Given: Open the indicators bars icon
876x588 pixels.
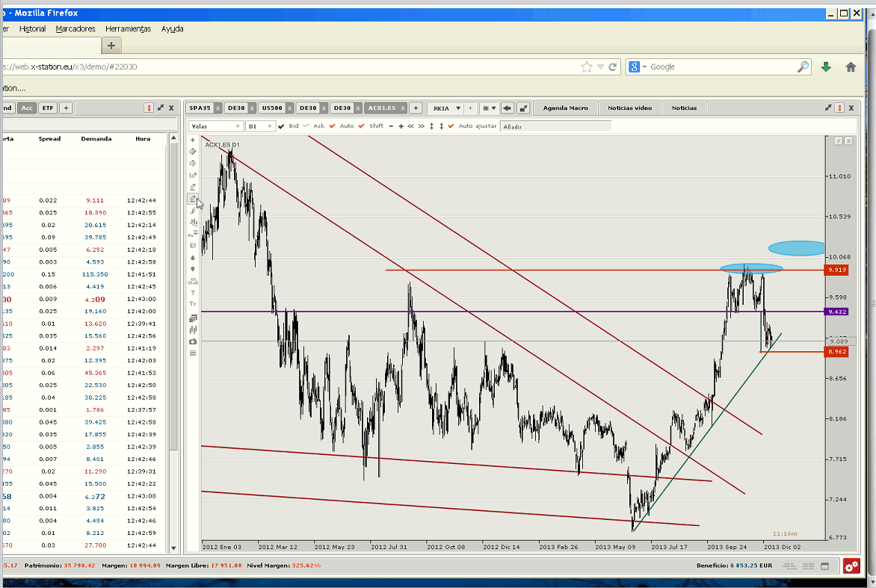Looking at the screenshot, I should click(193, 330).
